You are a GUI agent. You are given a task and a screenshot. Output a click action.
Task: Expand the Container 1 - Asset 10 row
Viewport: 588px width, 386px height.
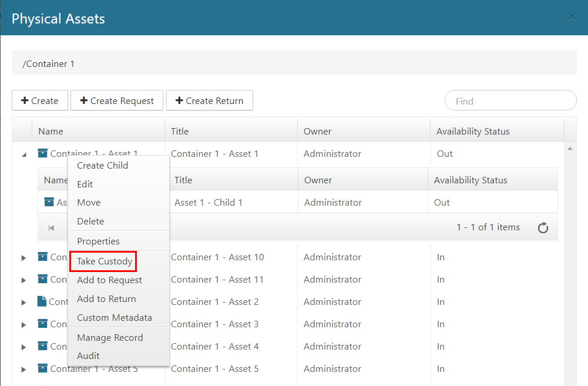(24, 257)
